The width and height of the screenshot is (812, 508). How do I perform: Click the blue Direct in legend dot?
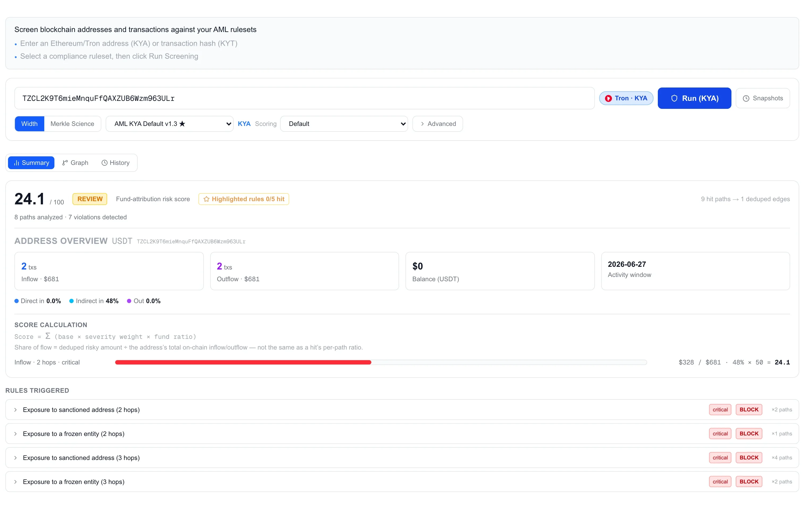coord(17,301)
